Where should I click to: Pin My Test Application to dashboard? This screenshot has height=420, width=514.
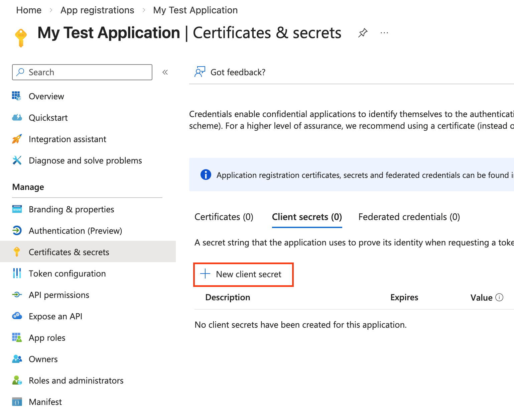pyautogui.click(x=363, y=32)
